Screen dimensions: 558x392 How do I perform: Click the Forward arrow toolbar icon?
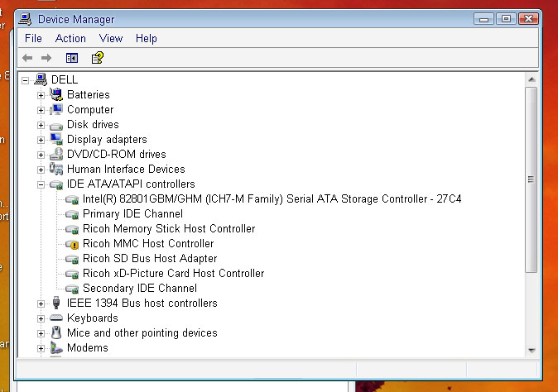(x=46, y=58)
